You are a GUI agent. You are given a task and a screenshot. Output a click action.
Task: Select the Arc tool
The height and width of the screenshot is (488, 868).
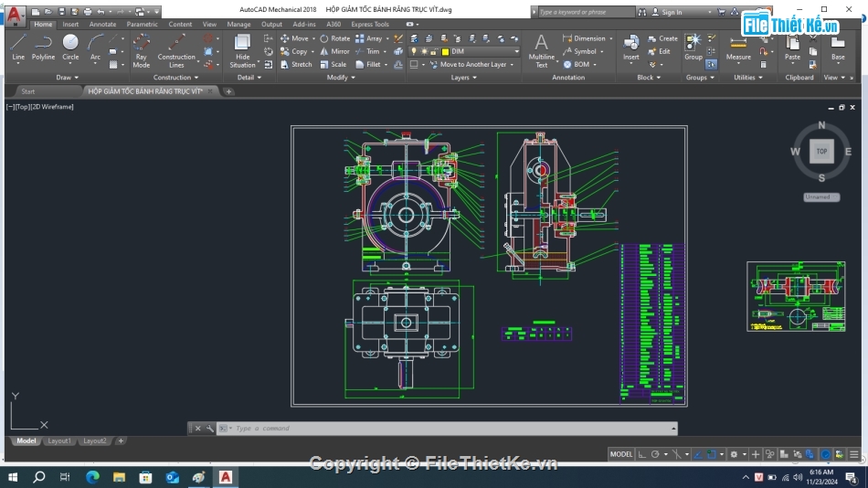[x=95, y=48]
